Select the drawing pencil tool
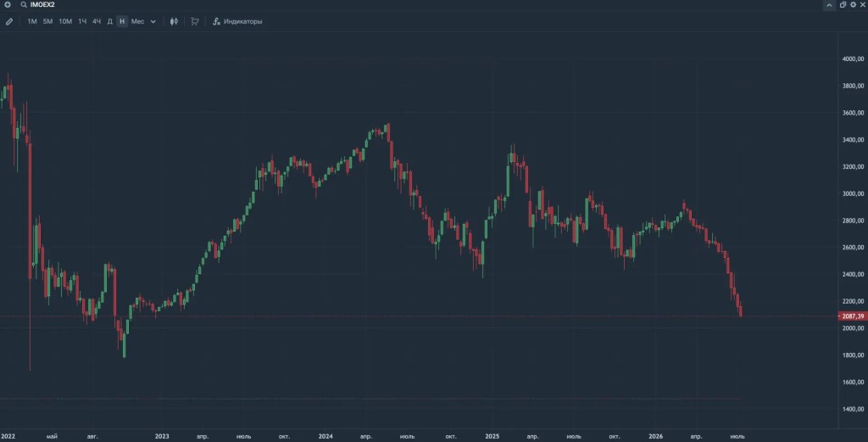The width and height of the screenshot is (868, 442). 8,21
